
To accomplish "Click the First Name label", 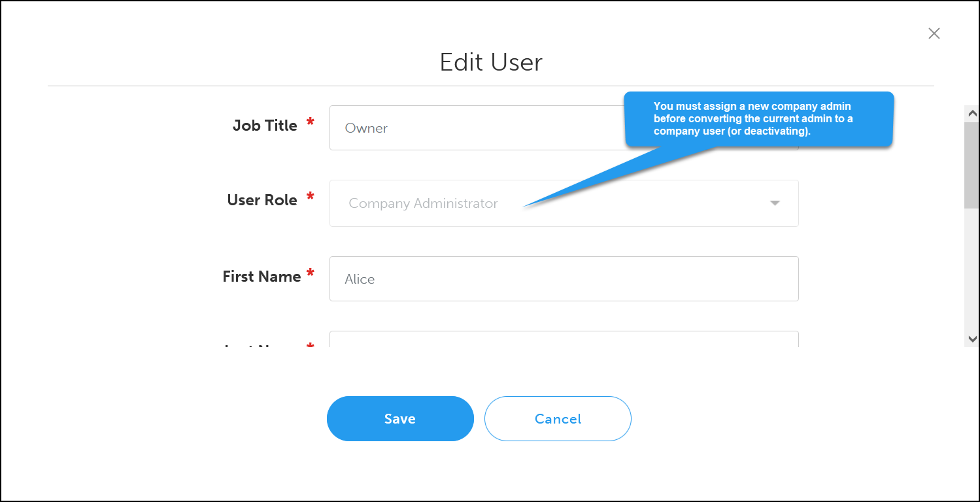I will 262,276.
